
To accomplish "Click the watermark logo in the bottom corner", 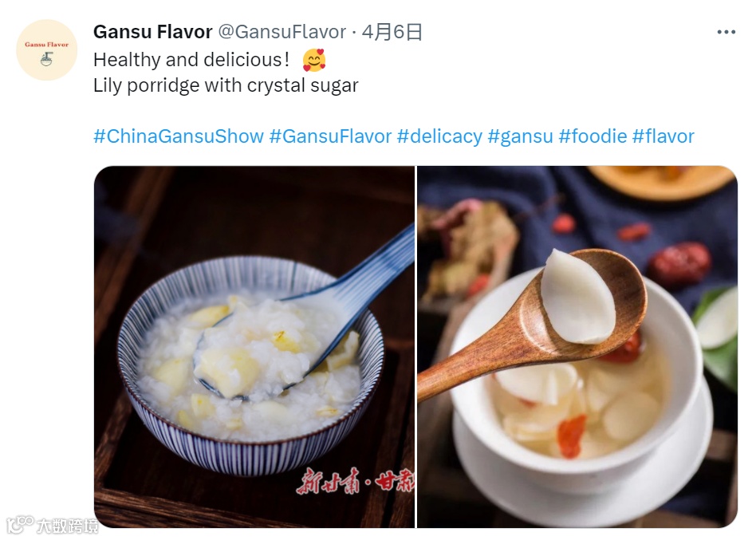I will tap(52, 525).
